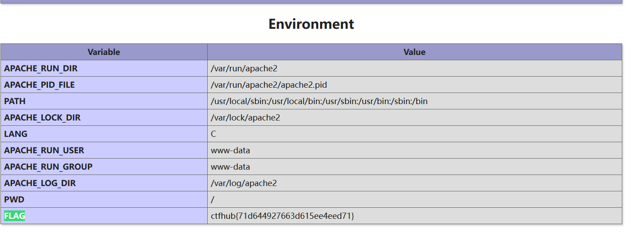Click the APACHE_RUN_DIR variable name
644x233 pixels.
[41, 69]
